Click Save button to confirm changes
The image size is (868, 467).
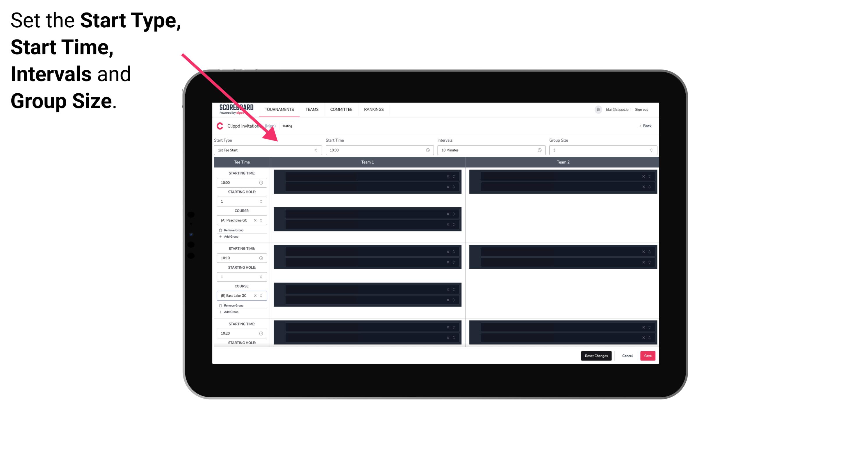pyautogui.click(x=648, y=355)
